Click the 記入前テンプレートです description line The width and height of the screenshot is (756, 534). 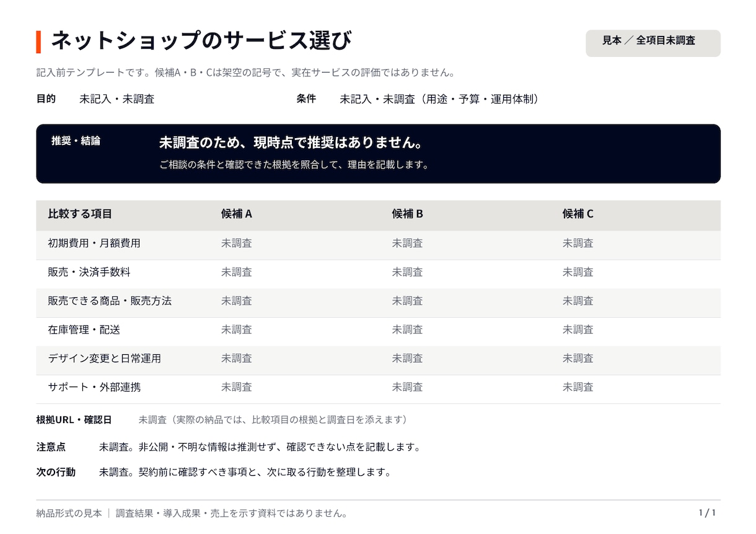point(246,72)
